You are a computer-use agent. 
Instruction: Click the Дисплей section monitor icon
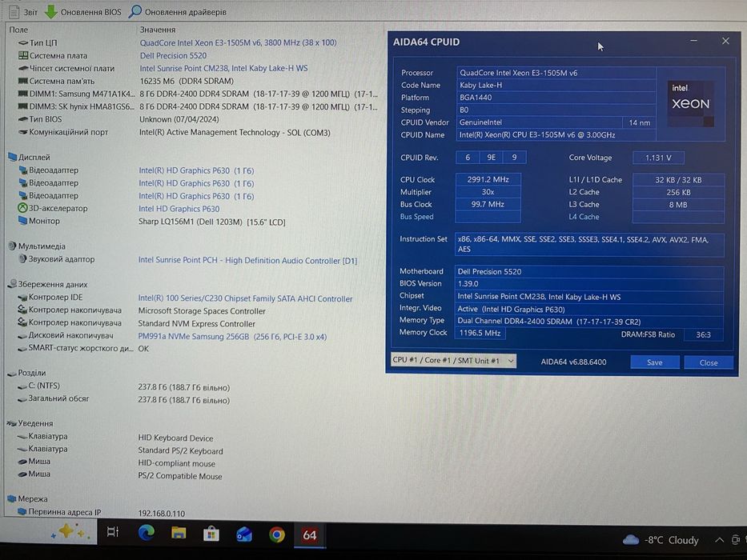pos(13,157)
